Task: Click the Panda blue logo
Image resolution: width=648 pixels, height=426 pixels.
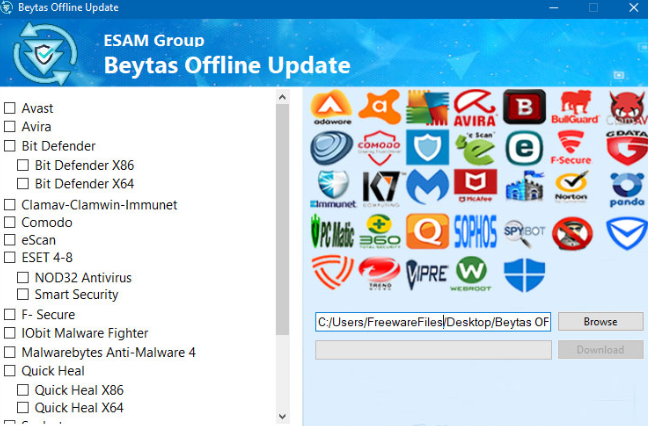Action: 627,189
